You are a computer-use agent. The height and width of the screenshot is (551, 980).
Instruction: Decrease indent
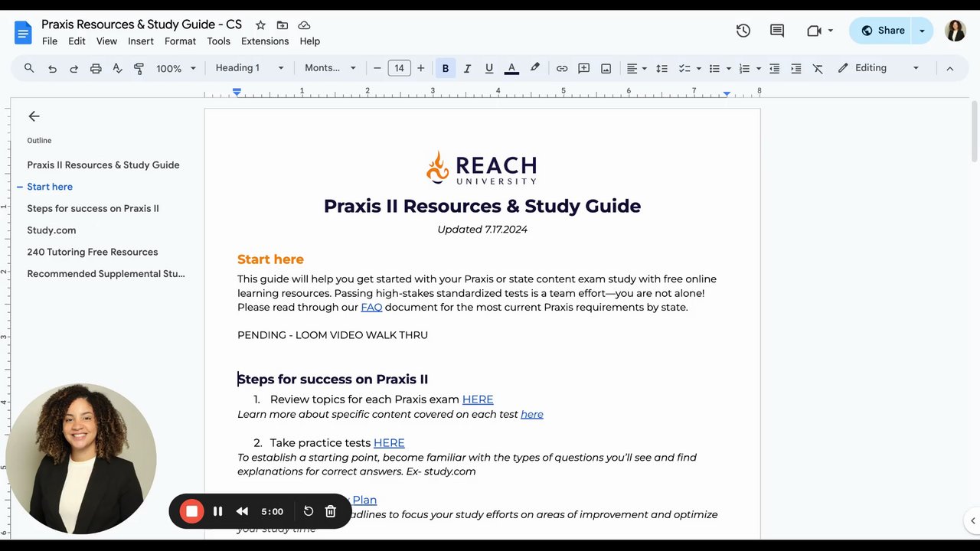click(x=775, y=68)
